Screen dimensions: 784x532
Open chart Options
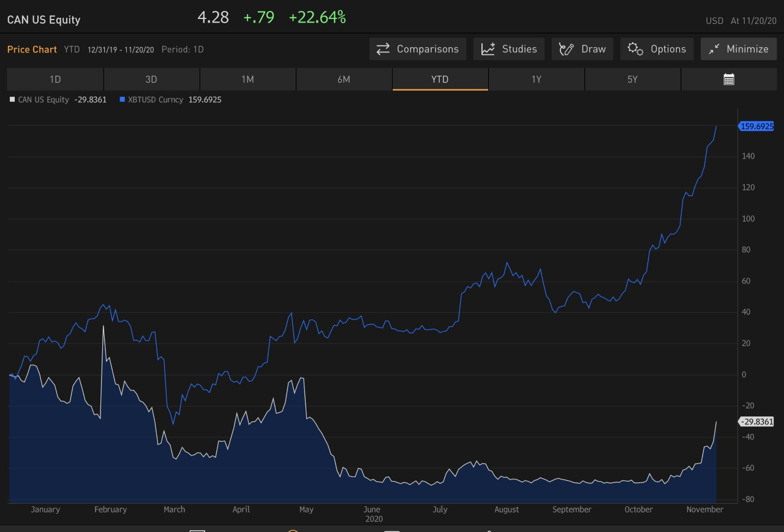pyautogui.click(x=657, y=49)
